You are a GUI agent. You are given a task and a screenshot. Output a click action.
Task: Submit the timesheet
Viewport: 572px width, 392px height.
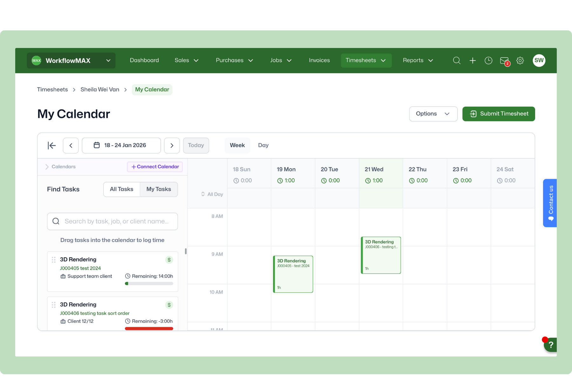click(499, 114)
